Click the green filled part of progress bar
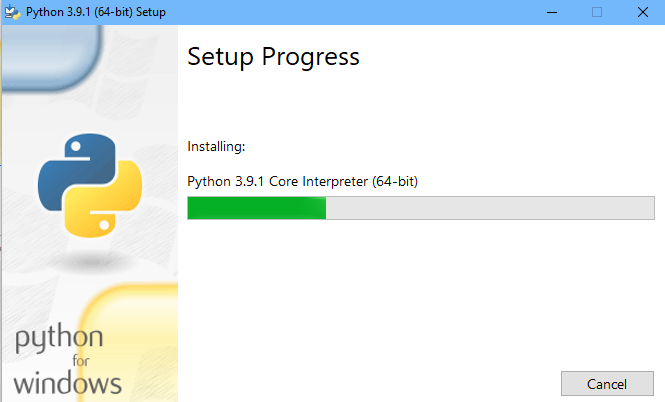Viewport: 665px width, 402px height. (x=257, y=208)
